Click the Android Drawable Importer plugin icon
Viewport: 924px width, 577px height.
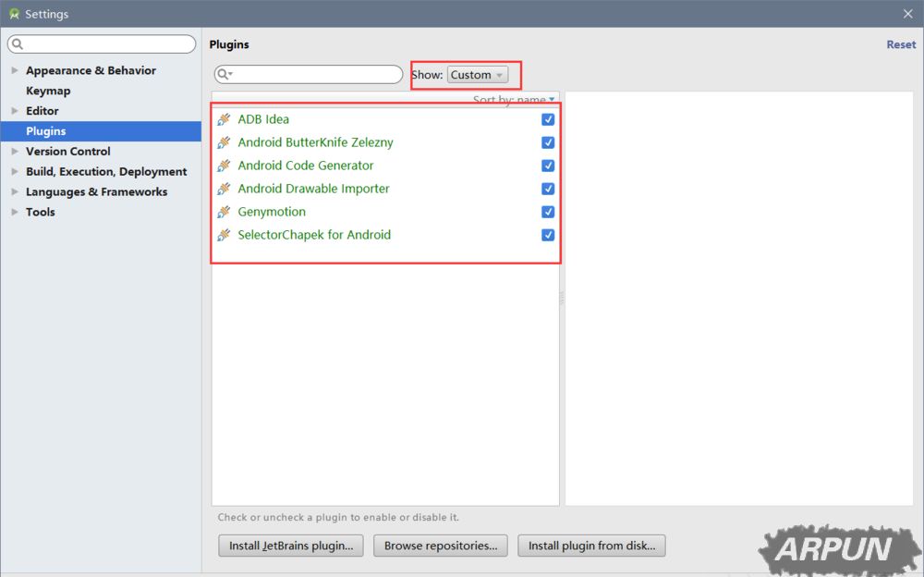point(224,189)
